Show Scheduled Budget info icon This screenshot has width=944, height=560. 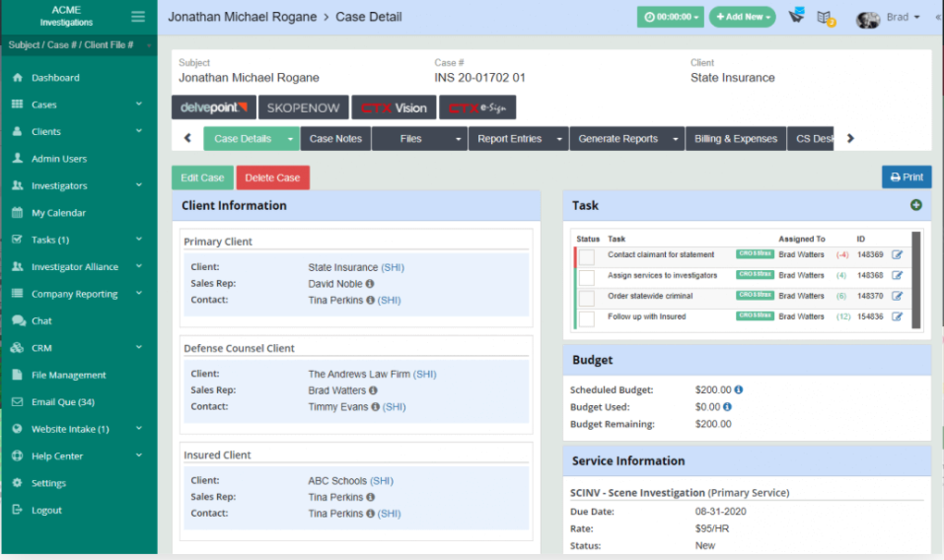(x=739, y=389)
